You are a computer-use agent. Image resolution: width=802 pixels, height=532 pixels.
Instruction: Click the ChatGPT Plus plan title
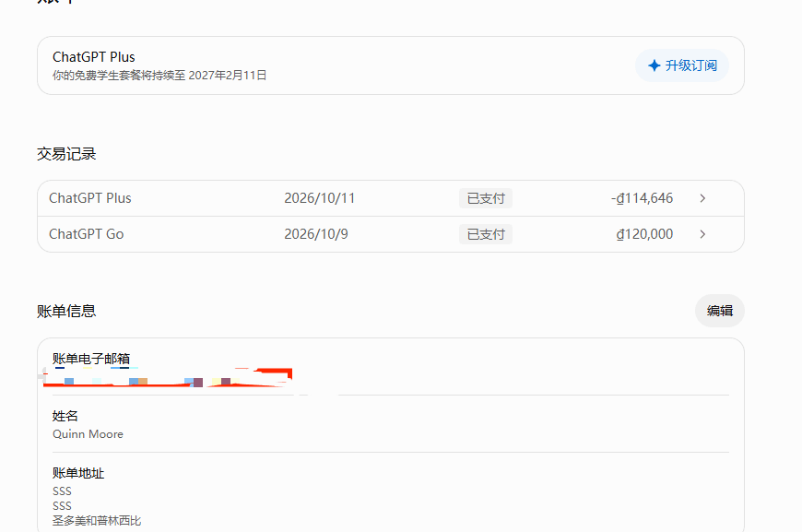tap(94, 57)
